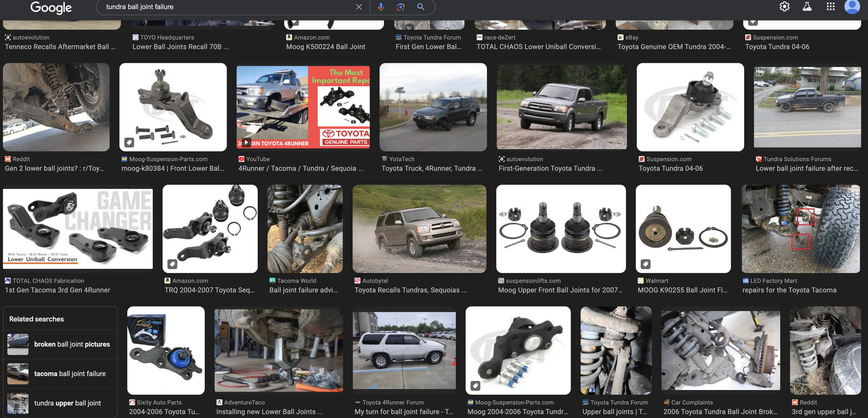Click product tag icon on Moog 2004-2006 Tundra image
868x418 pixels.
tap(475, 386)
